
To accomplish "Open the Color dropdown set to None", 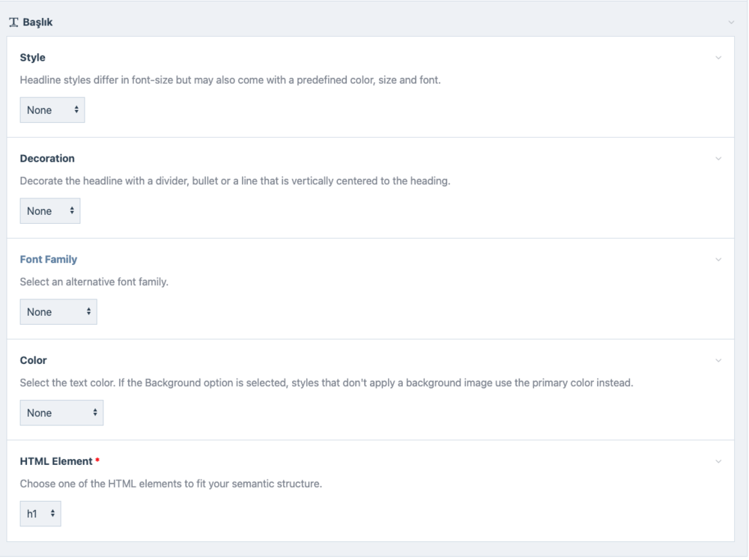I will (x=61, y=413).
